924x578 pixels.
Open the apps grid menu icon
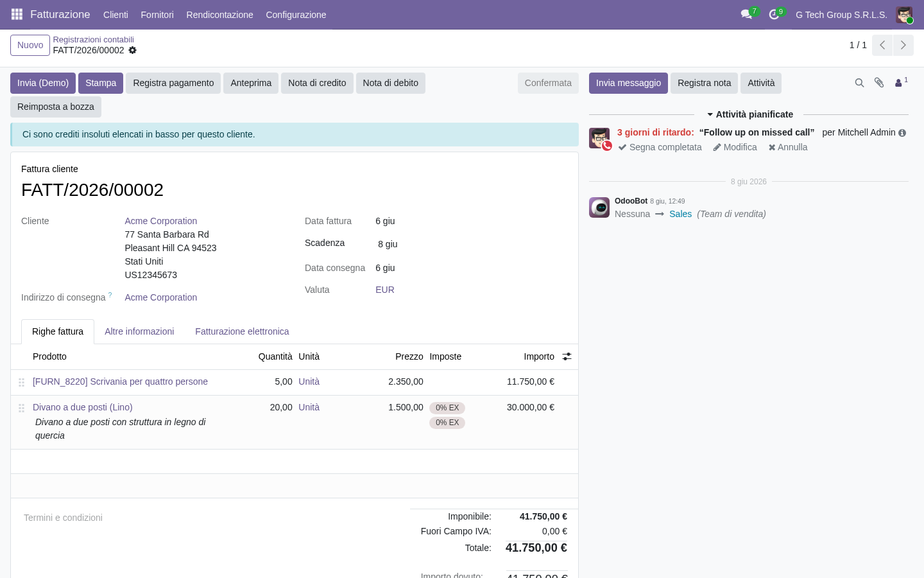(x=17, y=14)
